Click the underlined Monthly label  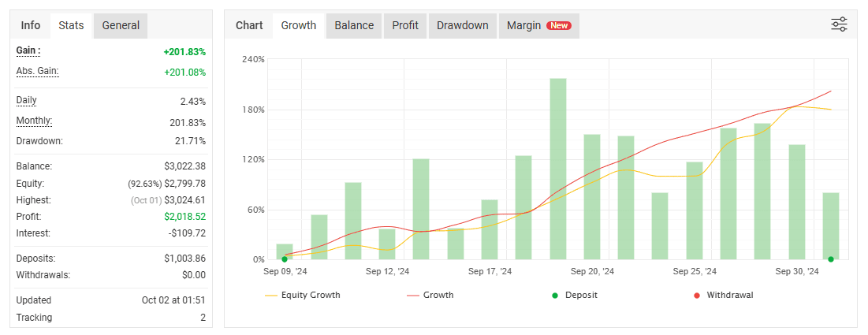click(35, 121)
